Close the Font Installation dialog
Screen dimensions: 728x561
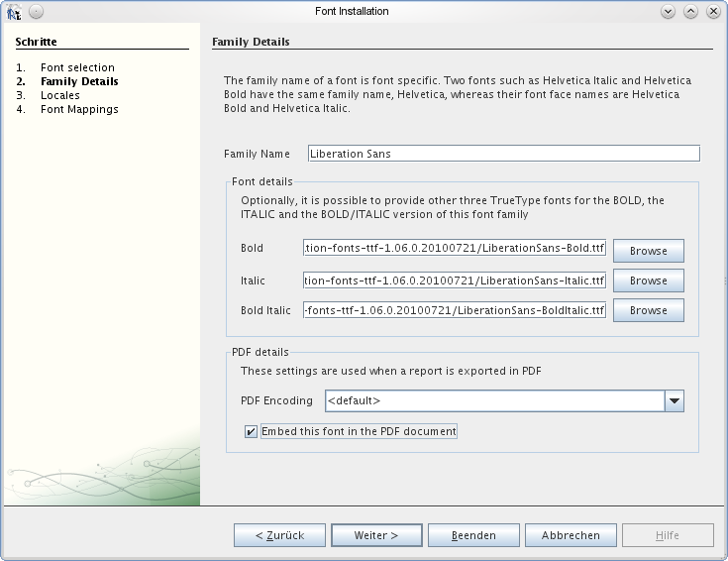click(x=713, y=12)
